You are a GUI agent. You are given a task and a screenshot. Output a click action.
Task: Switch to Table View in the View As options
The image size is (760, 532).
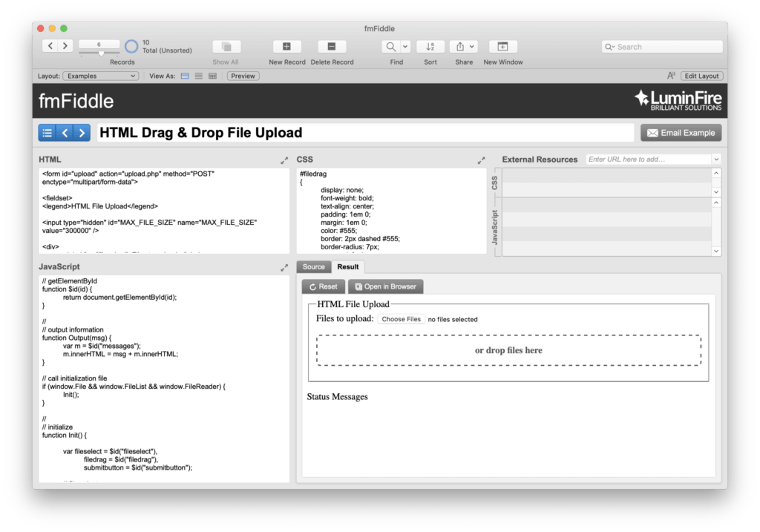212,75
